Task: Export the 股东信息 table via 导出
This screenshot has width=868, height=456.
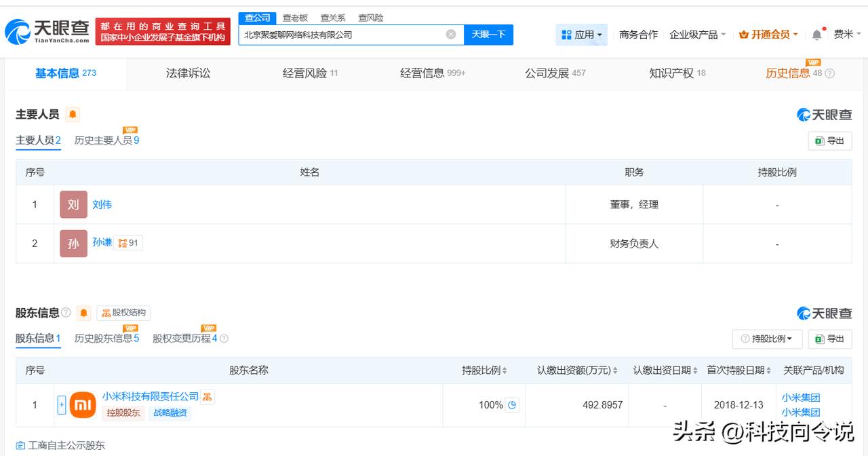Action: pos(830,339)
